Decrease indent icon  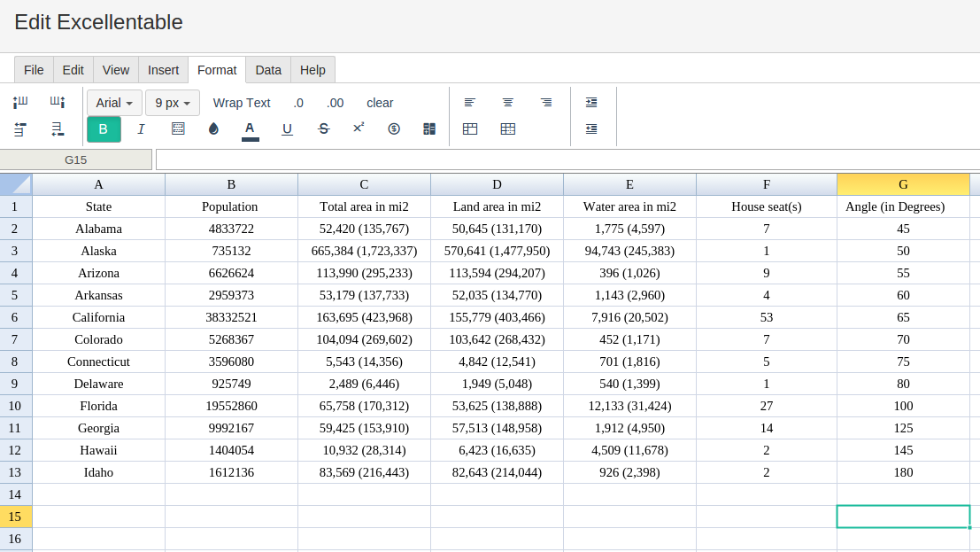click(x=591, y=129)
